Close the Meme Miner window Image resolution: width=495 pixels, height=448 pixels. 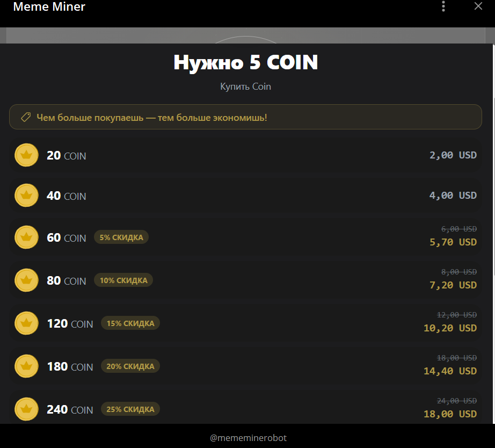(x=478, y=6)
